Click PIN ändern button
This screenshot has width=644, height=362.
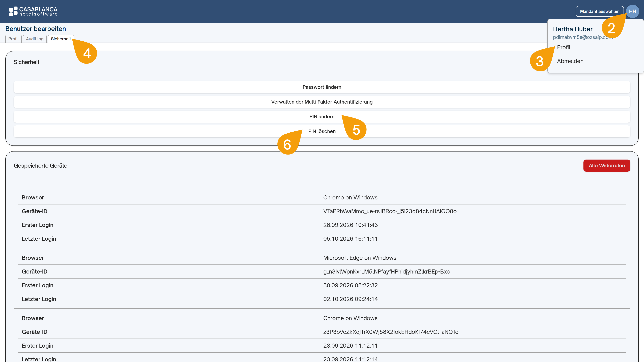322,117
